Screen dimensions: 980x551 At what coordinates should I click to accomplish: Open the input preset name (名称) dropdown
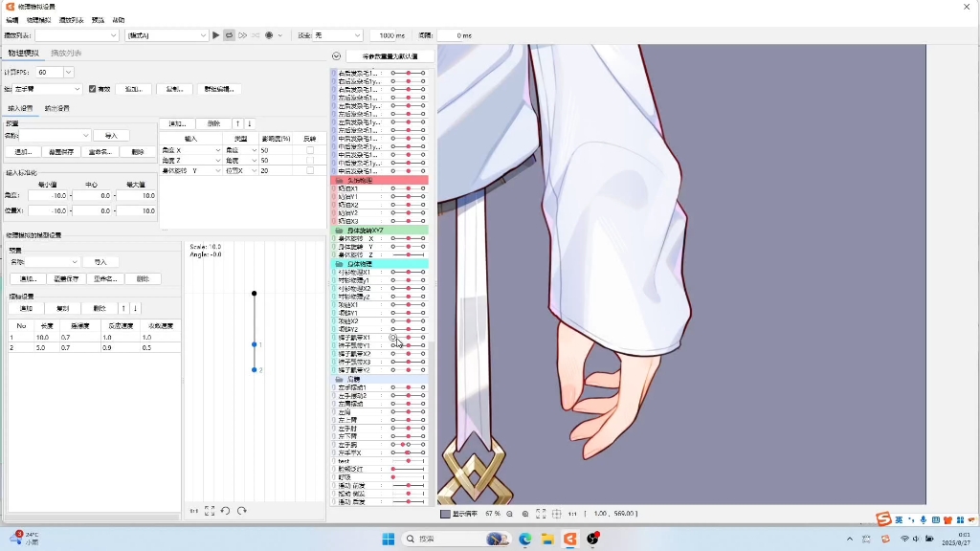coord(55,136)
